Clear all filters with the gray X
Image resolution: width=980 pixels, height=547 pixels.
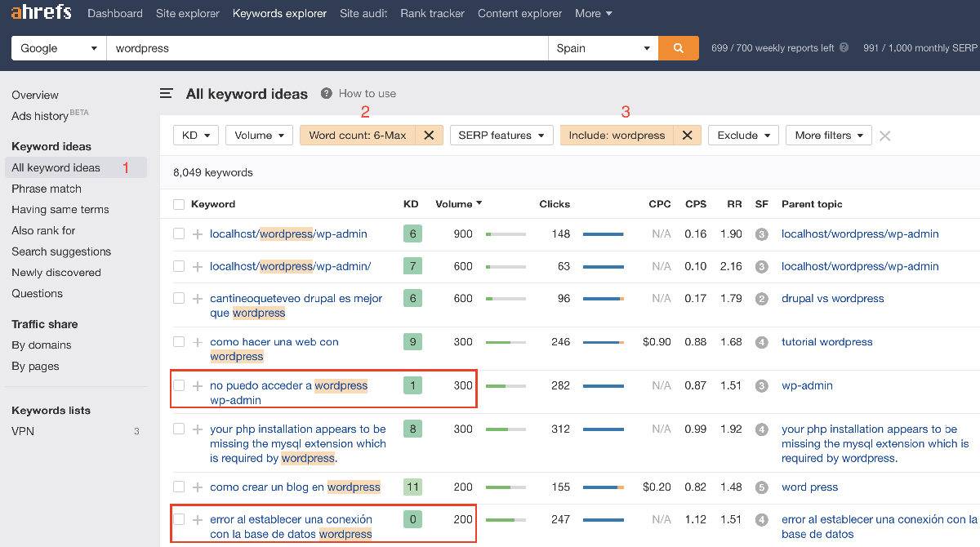click(884, 136)
